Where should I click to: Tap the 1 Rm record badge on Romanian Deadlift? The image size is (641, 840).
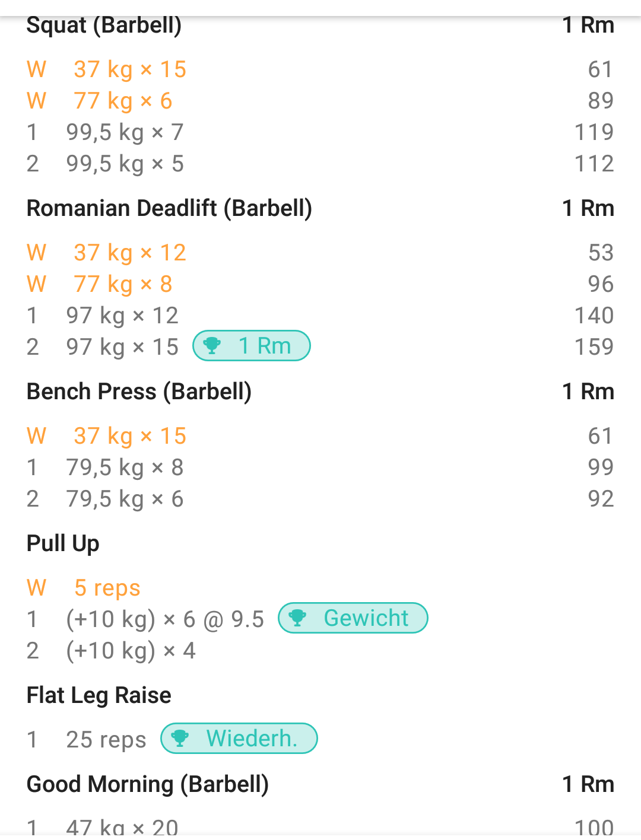[252, 346]
